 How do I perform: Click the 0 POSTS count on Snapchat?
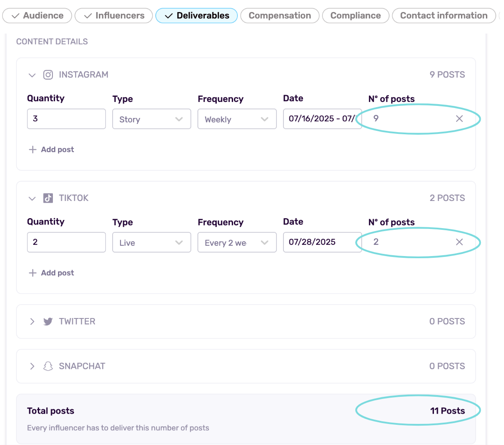coord(447,366)
